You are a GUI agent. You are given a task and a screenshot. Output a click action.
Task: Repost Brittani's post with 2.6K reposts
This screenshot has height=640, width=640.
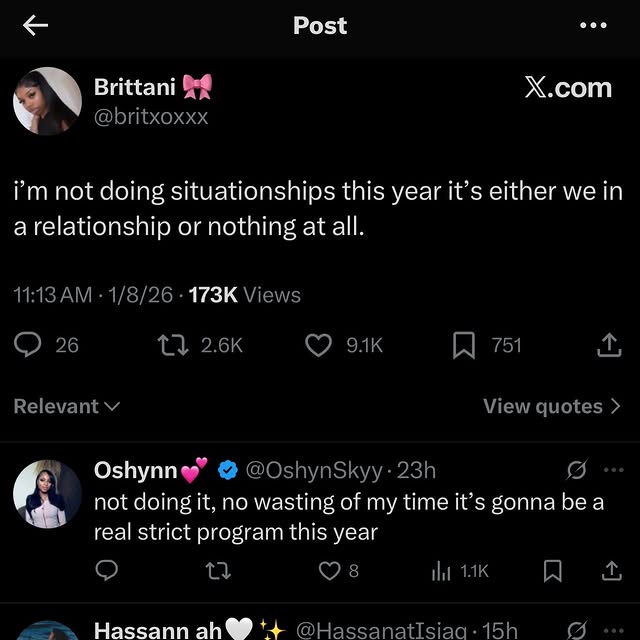tap(173, 345)
